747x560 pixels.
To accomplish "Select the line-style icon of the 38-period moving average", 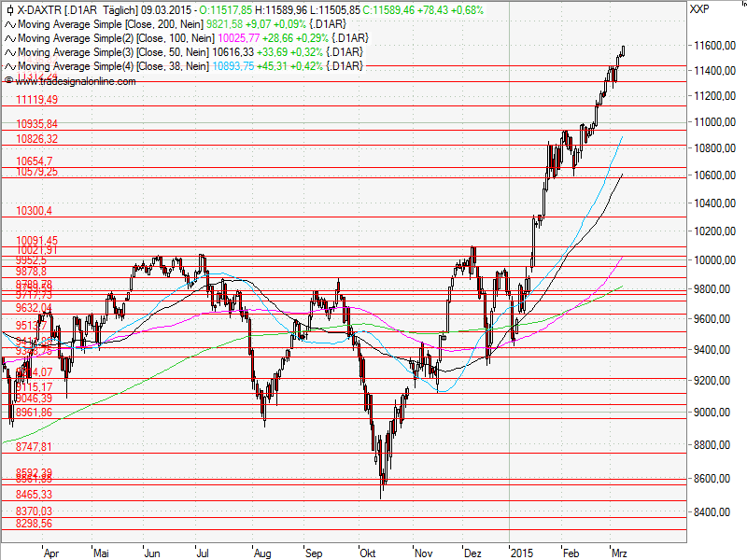I will click(x=11, y=65).
